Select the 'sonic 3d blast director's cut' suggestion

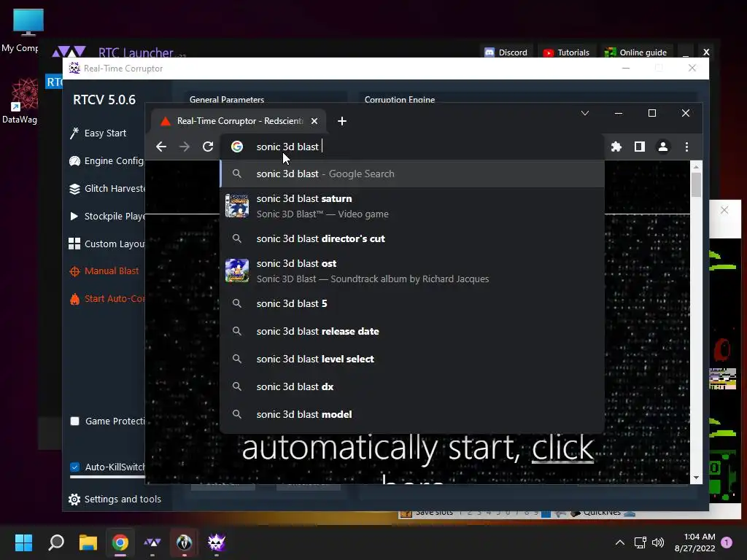coord(412,238)
